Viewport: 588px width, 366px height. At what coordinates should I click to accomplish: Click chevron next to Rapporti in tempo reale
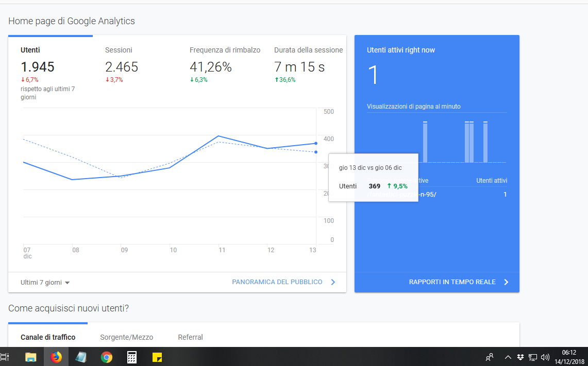pyautogui.click(x=506, y=282)
